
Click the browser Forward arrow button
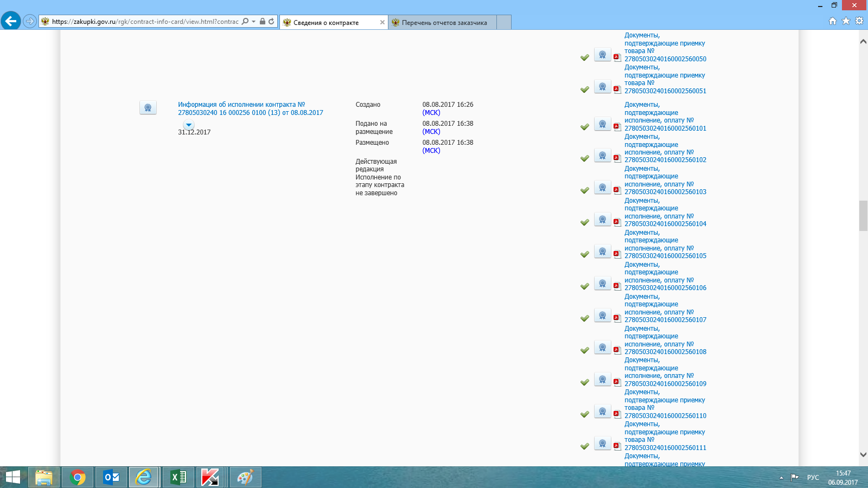(30, 22)
